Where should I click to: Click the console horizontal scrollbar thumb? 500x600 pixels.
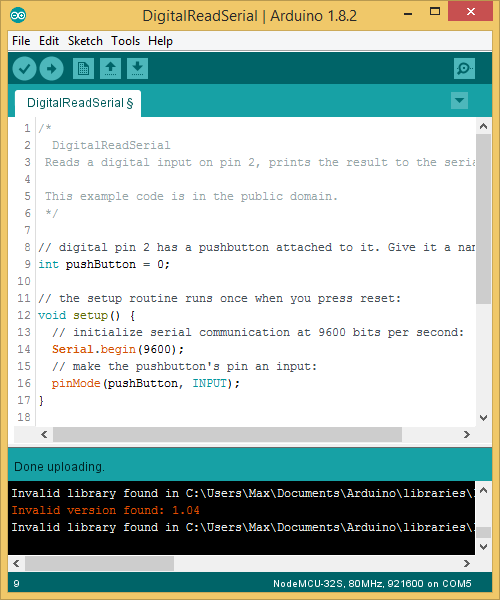click(x=99, y=563)
